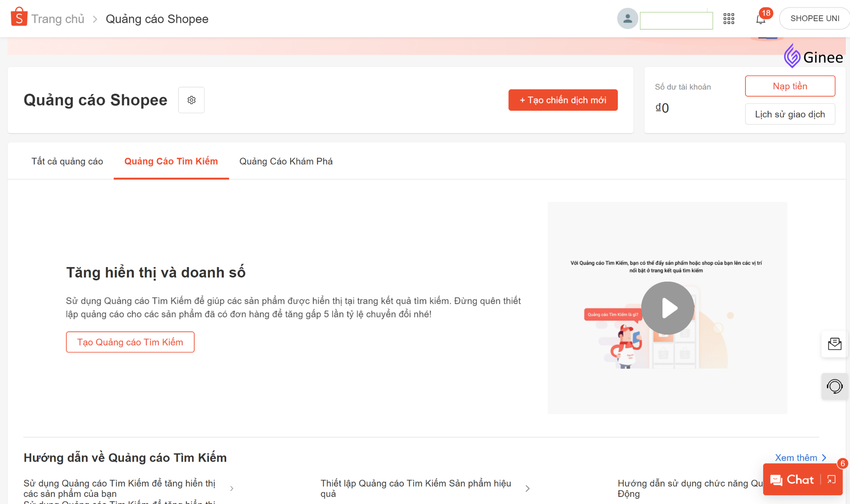The image size is (850, 504).
Task: Open the headset support side icon
Action: tap(834, 386)
